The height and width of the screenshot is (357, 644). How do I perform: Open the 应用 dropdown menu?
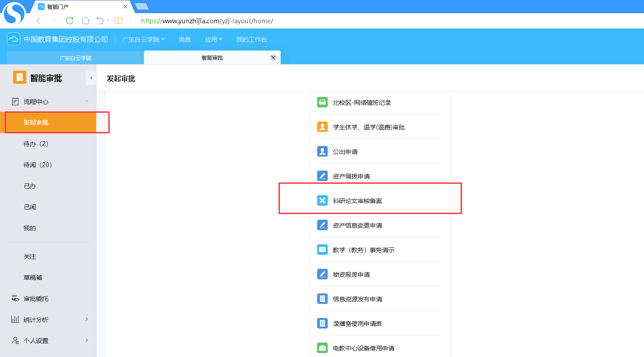click(x=213, y=39)
